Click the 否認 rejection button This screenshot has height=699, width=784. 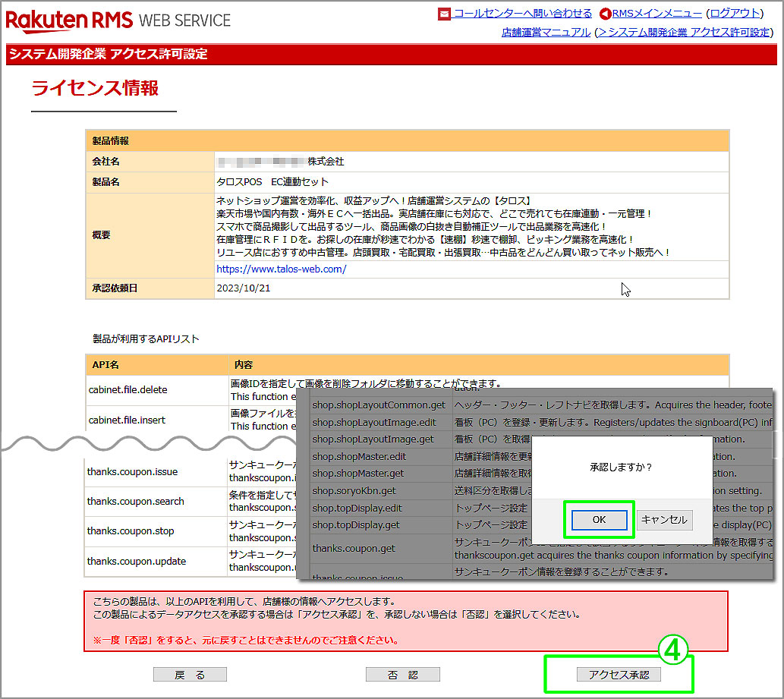[x=402, y=674]
